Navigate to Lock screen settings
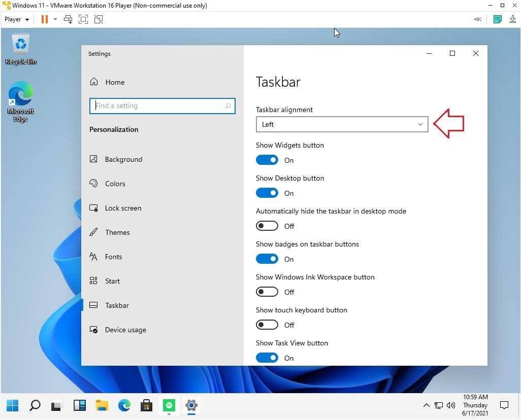Image resolution: width=521 pixels, height=420 pixels. 116,208
